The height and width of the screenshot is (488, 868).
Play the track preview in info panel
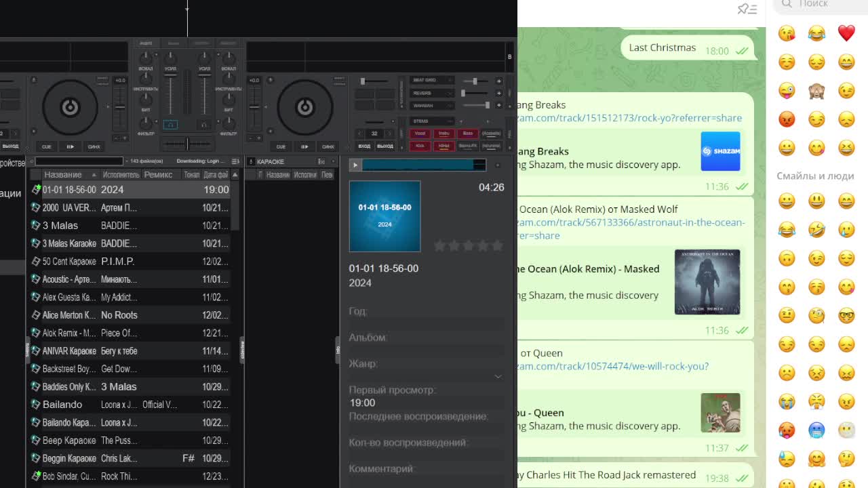355,165
